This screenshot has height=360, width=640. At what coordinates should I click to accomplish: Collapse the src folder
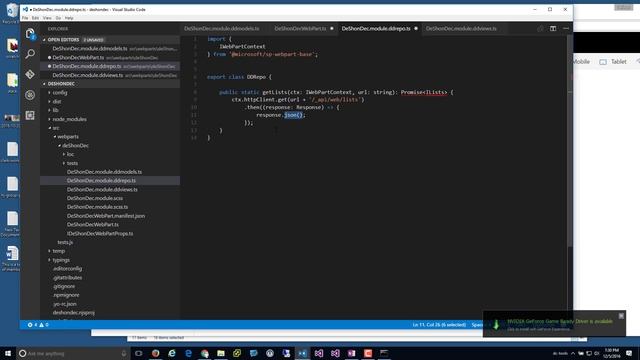tap(56, 128)
